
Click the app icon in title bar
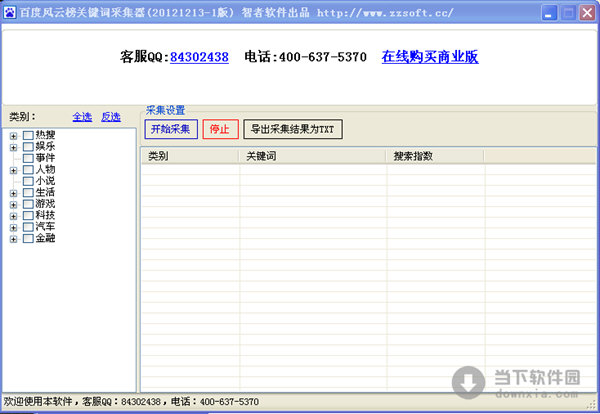[x=10, y=13]
